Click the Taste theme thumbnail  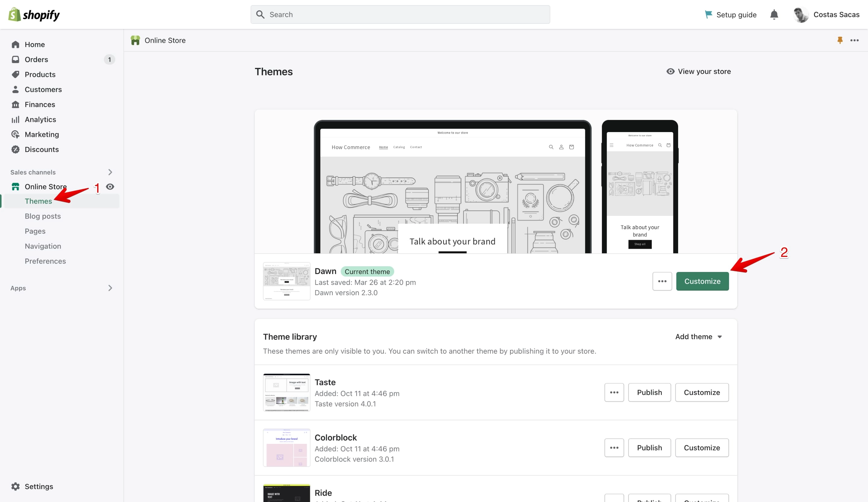287,392
